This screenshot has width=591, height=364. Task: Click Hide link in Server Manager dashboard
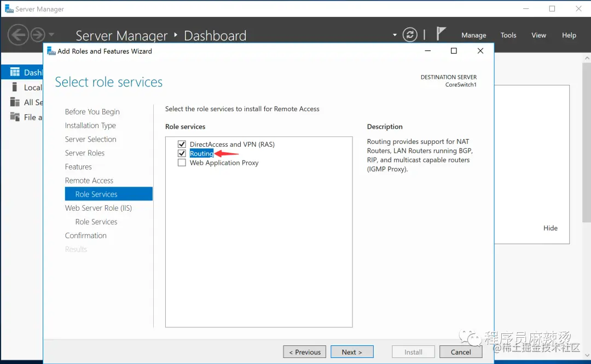click(551, 228)
